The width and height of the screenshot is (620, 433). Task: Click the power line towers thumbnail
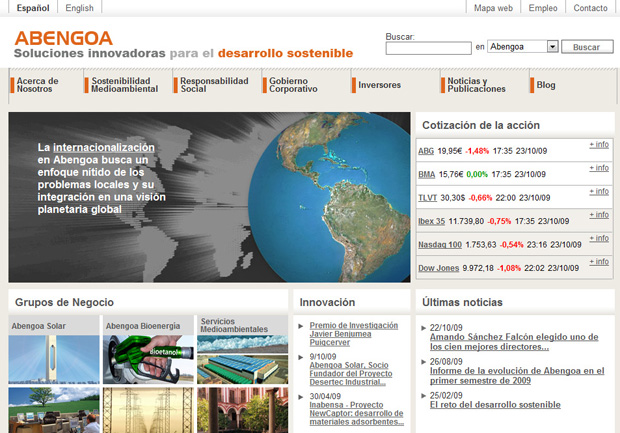(148, 410)
